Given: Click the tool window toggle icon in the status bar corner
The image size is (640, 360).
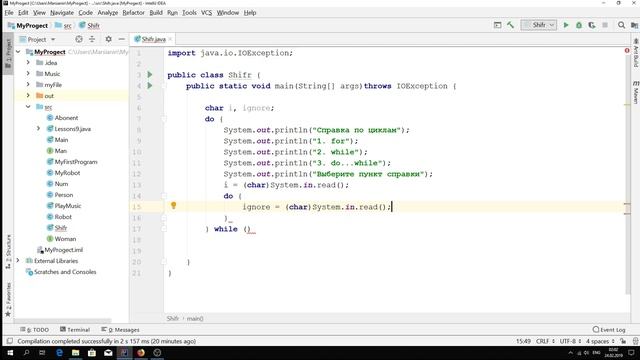Looking at the screenshot, I should [x=10, y=341].
